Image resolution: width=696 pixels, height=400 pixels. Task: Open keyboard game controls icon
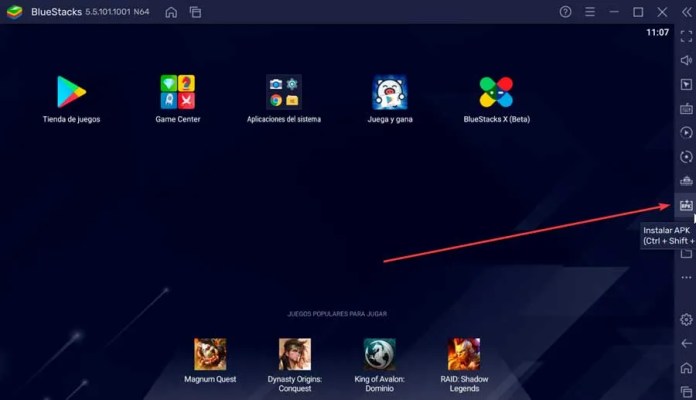[x=686, y=109]
